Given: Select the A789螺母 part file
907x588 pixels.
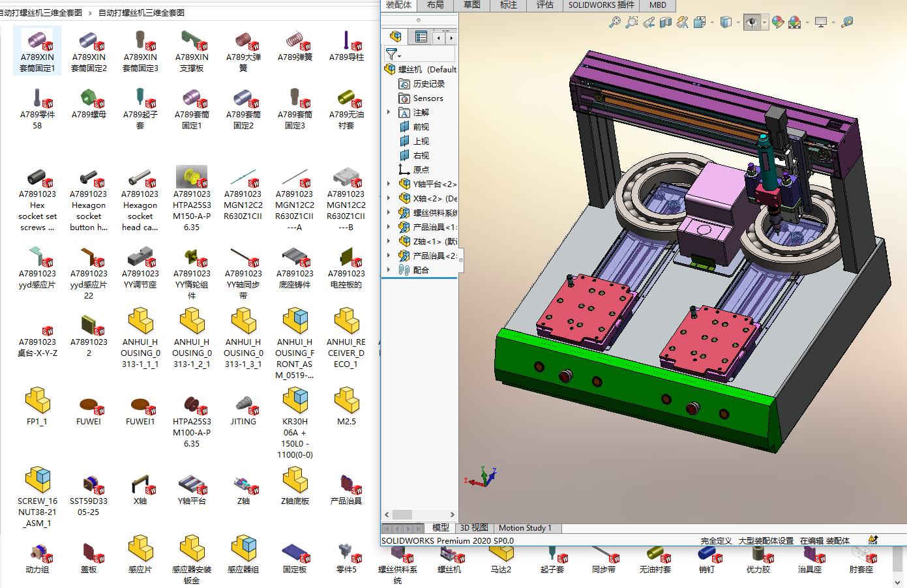Looking at the screenshot, I should coord(89,104).
